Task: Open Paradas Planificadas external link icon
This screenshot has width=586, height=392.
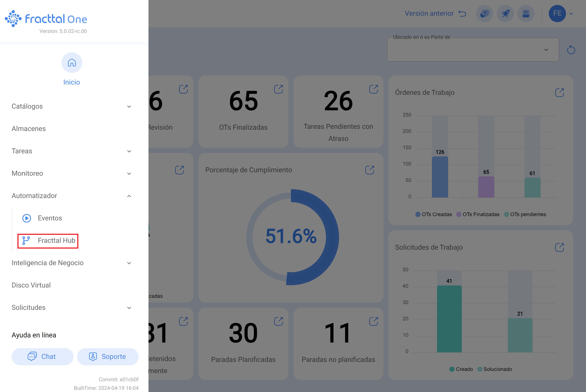Action: coord(278,321)
